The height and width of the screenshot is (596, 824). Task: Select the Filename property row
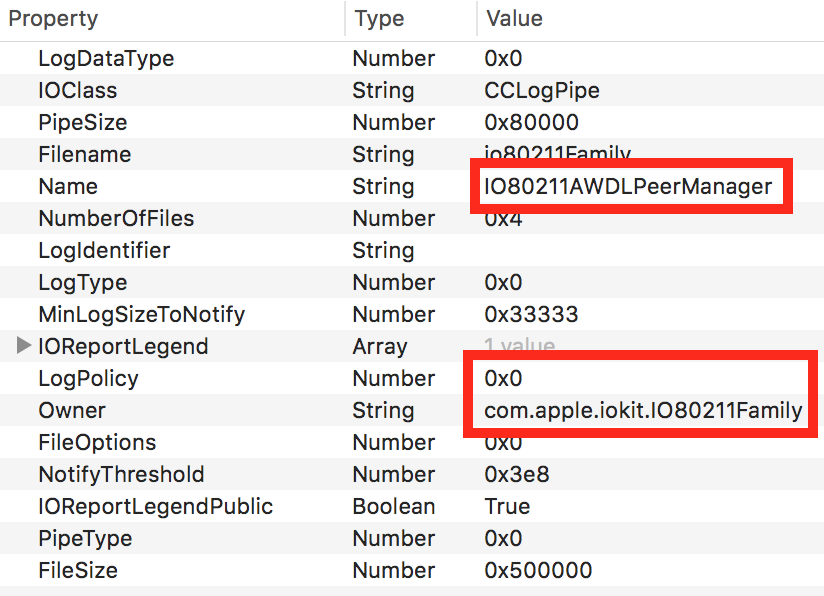84,154
